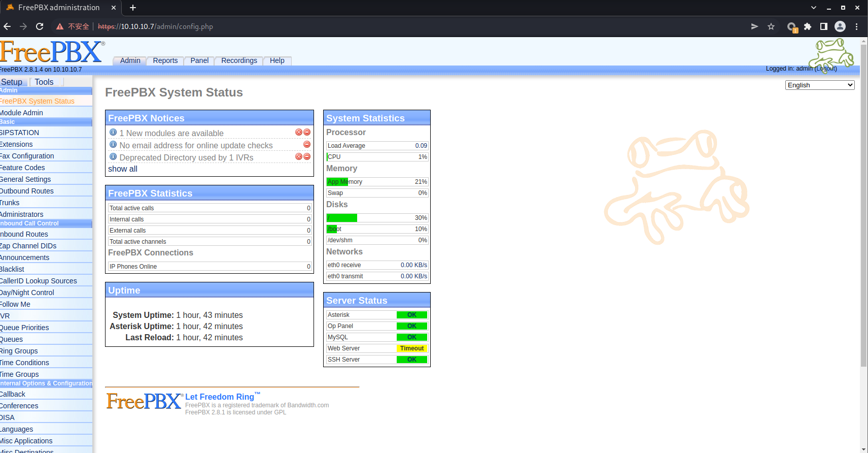Screen dimensions: 868x453
Task: Open the browser three-dot menu
Action: click(x=857, y=26)
